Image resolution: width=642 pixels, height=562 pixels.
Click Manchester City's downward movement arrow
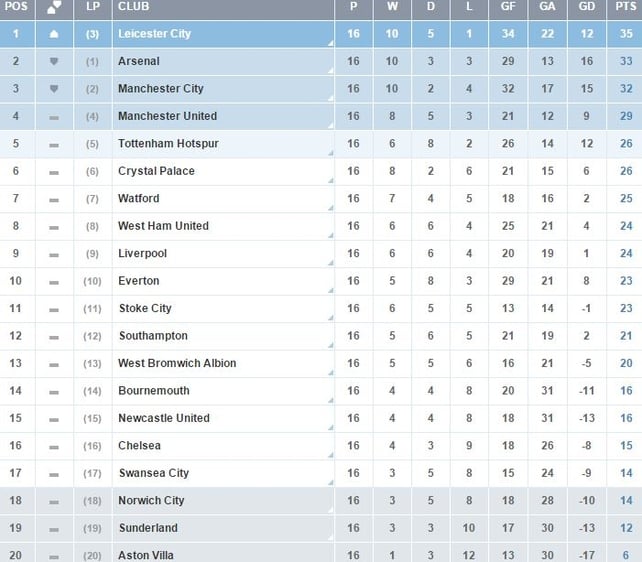(54, 89)
